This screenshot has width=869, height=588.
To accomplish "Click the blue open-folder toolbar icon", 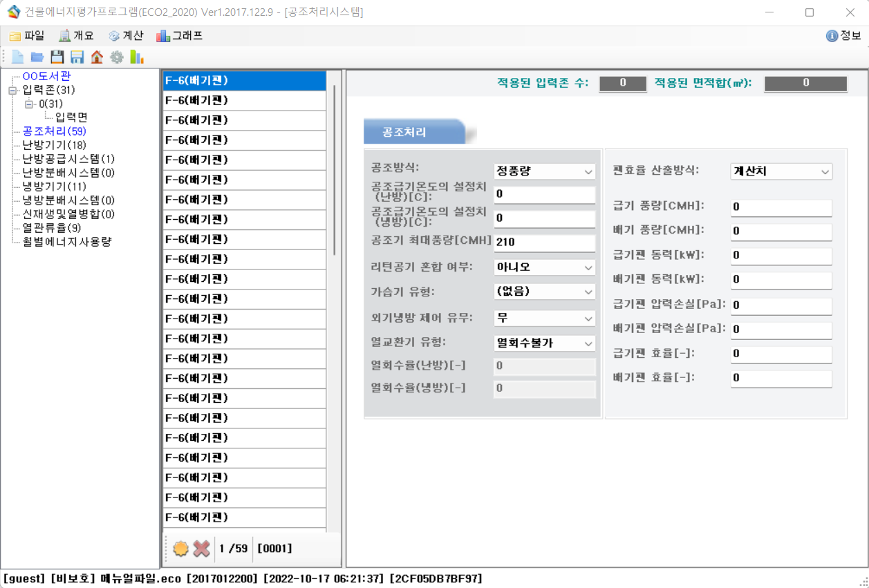I will 37,57.
